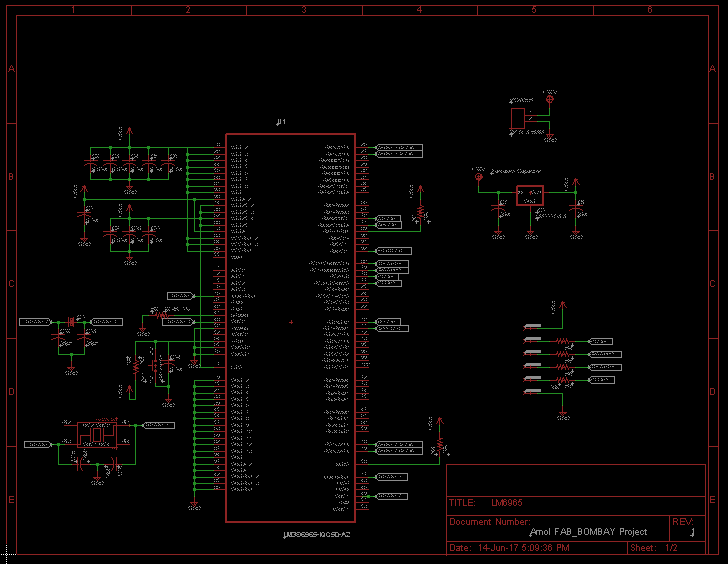
Task: Select the resistor labeled 12.4K 1%
Action: coord(162,315)
